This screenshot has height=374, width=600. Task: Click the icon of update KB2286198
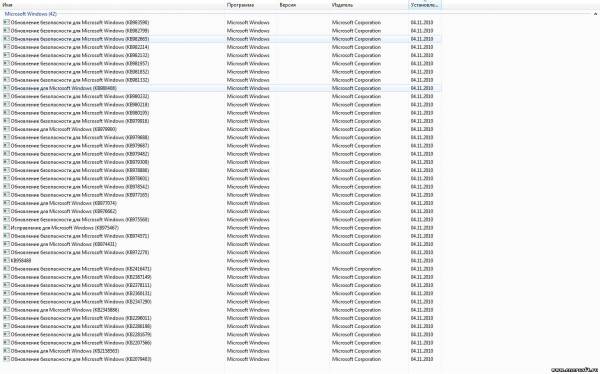point(6,327)
